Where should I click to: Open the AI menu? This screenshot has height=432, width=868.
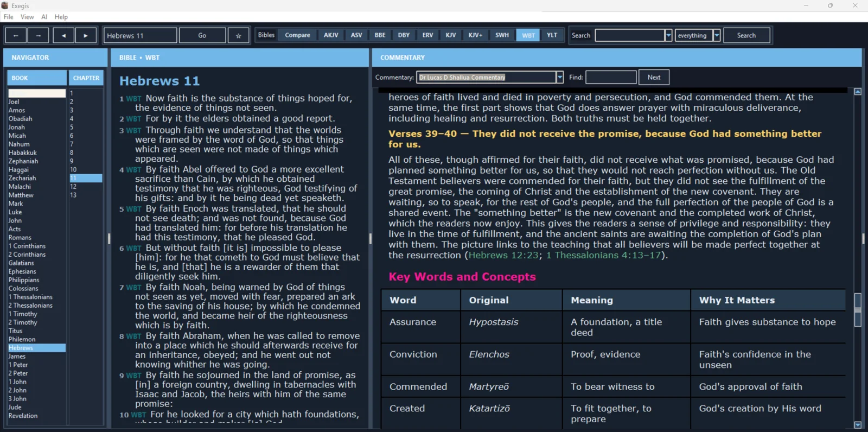coord(44,17)
